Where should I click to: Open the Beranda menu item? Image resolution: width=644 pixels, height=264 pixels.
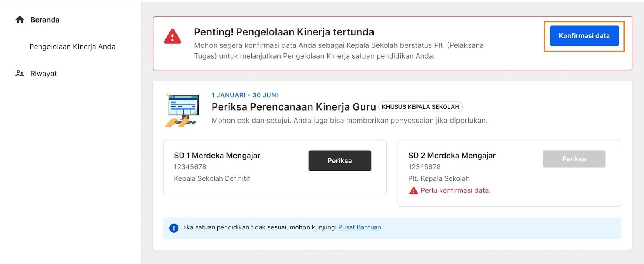(x=45, y=20)
